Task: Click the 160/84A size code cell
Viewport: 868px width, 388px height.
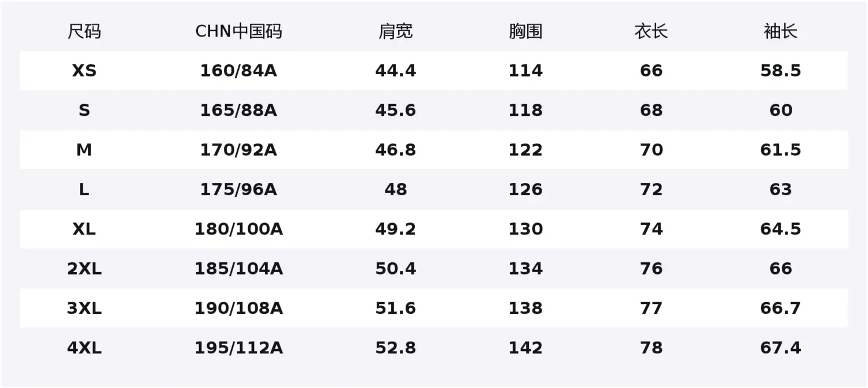Action: pyautogui.click(x=238, y=71)
